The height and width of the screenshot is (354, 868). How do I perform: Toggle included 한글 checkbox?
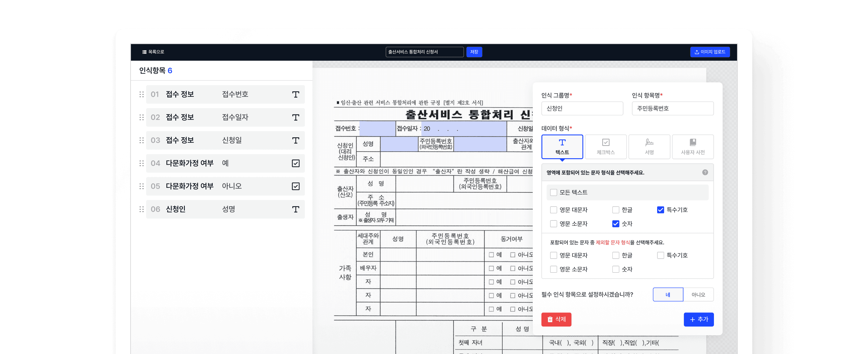[x=616, y=210]
